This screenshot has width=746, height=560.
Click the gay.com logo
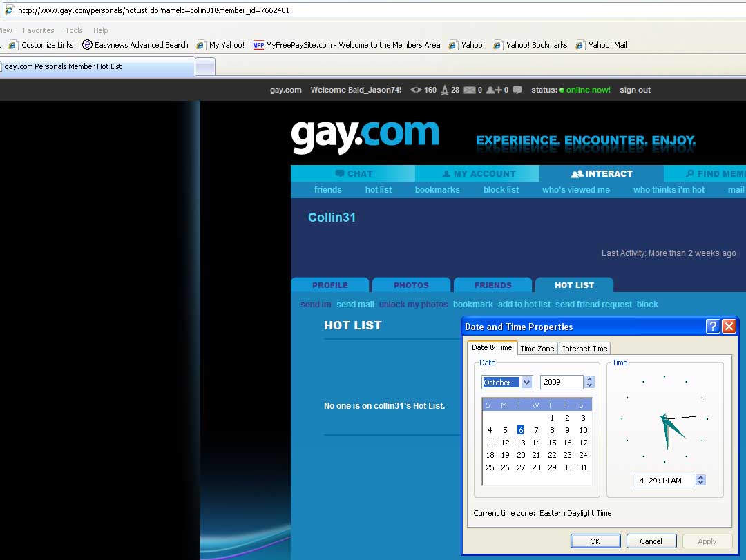click(x=365, y=135)
